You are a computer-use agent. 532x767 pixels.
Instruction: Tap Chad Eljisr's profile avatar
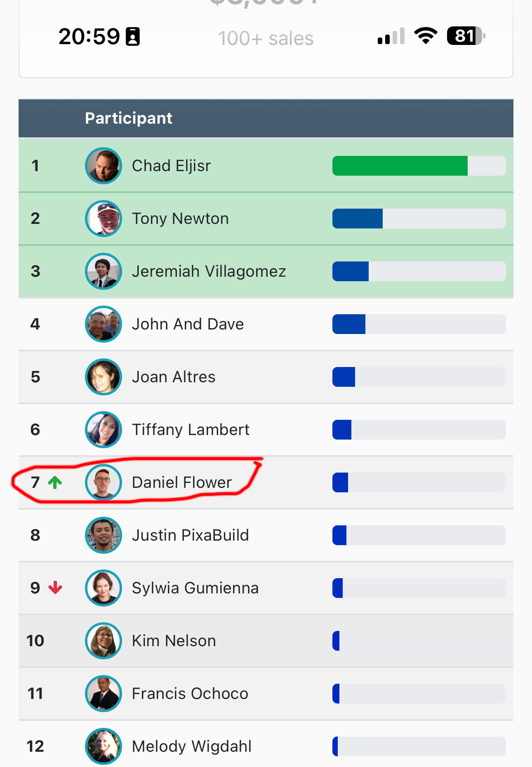103,166
